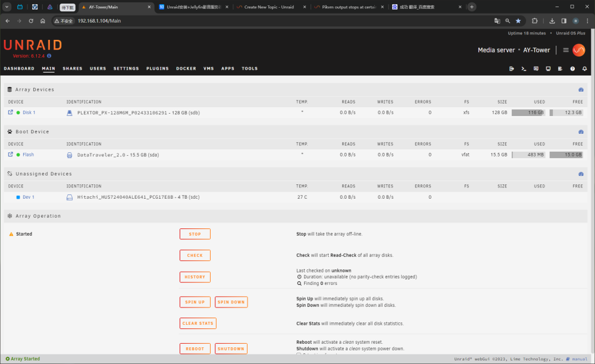
Task: Open the notifications bell icon
Action: (x=584, y=68)
